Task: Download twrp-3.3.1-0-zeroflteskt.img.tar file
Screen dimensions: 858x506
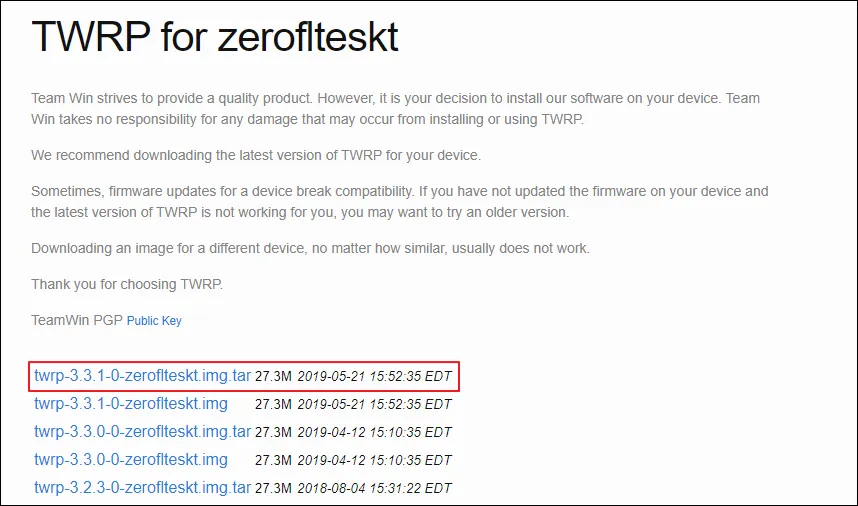Action: click(x=142, y=376)
